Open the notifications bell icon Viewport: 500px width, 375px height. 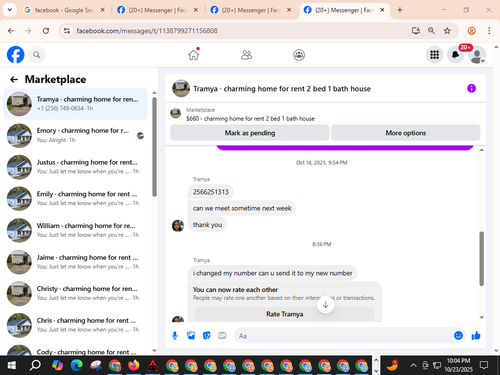(456, 55)
